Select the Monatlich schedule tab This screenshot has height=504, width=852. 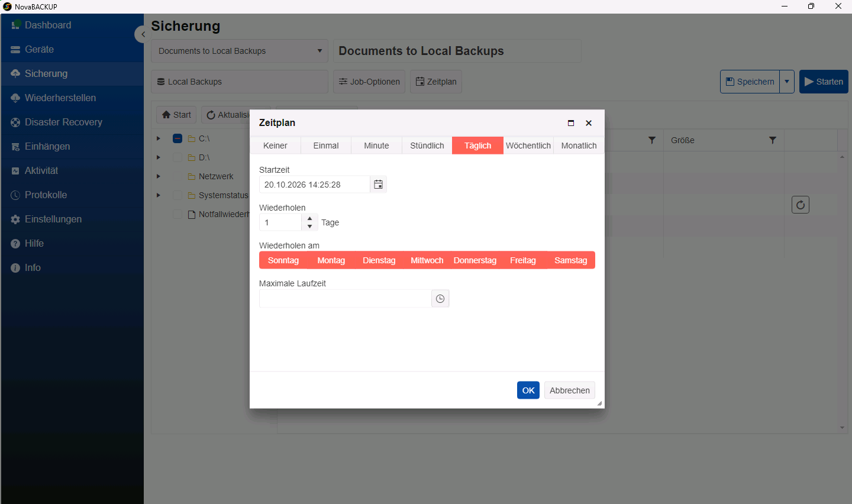(x=579, y=146)
